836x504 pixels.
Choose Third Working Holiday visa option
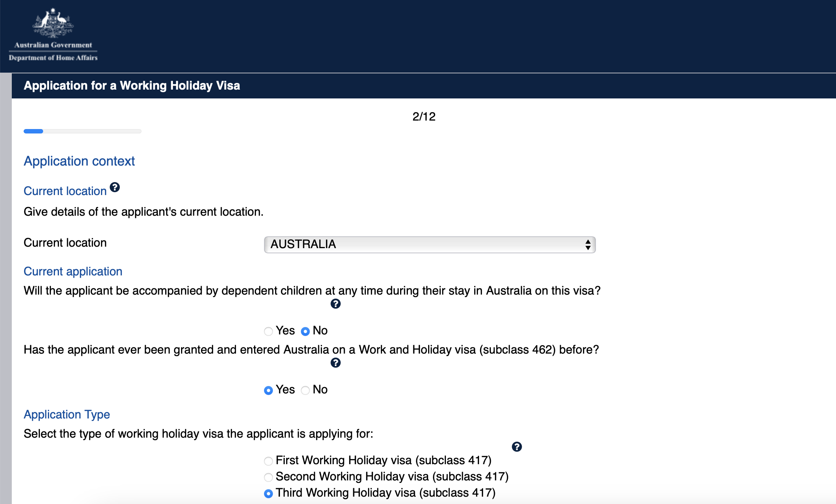pyautogui.click(x=268, y=493)
